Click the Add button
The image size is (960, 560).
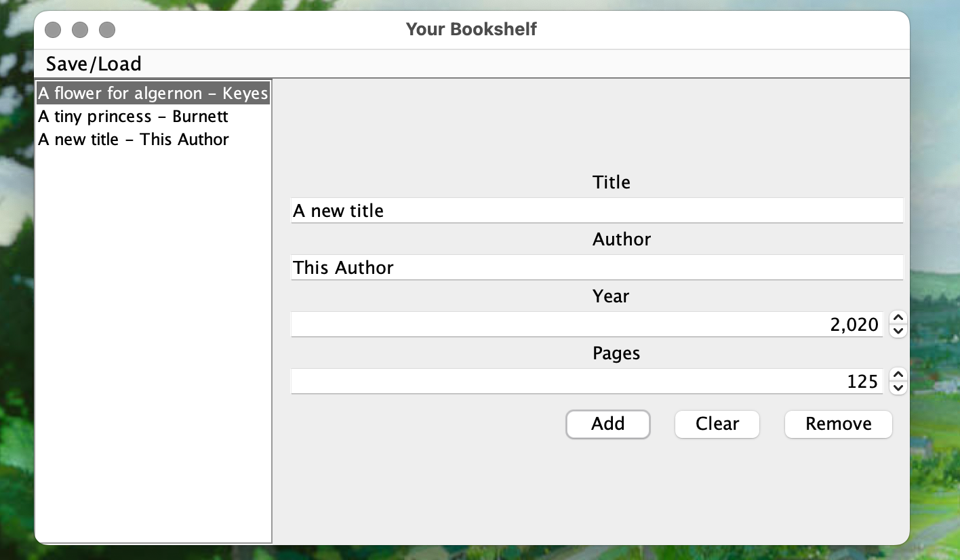(x=608, y=424)
